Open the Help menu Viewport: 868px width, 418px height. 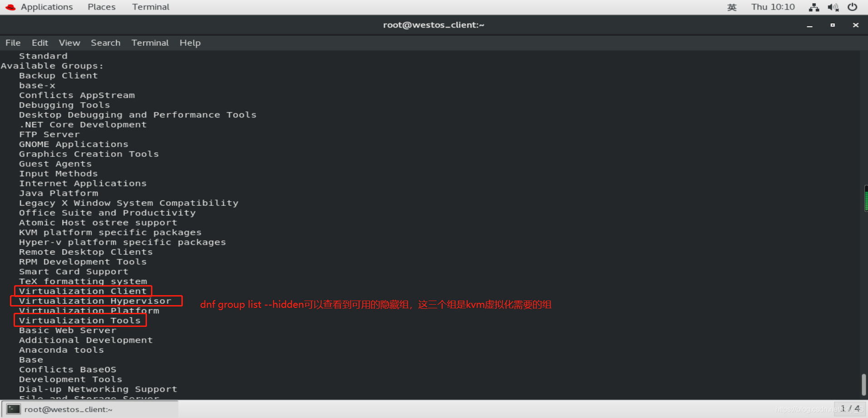pos(190,43)
